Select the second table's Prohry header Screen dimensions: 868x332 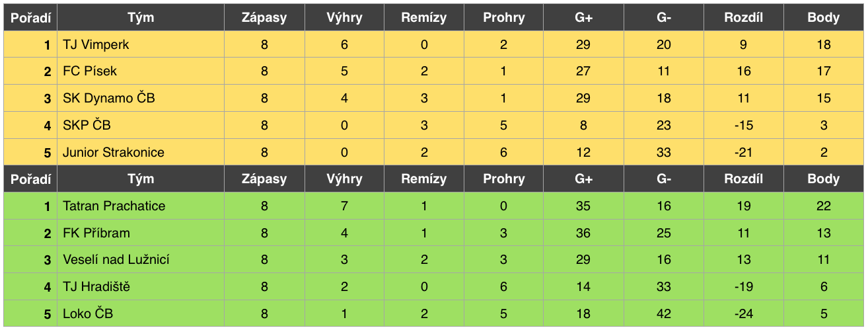(504, 179)
